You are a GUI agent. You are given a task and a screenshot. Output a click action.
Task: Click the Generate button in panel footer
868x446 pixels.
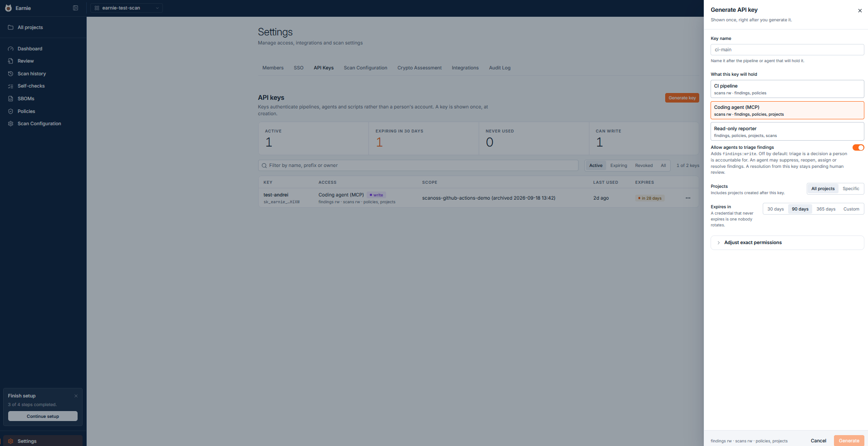(x=849, y=441)
